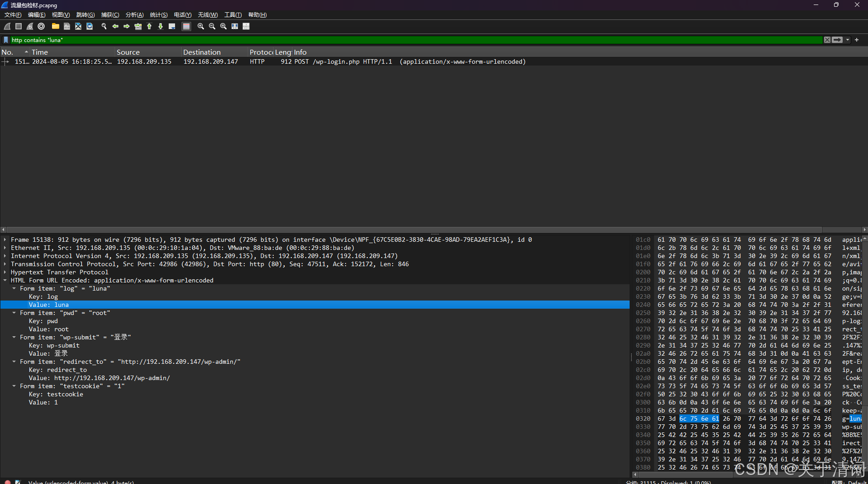Expand the Ethernet II layer
This screenshot has width=868, height=484.
click(x=5, y=248)
